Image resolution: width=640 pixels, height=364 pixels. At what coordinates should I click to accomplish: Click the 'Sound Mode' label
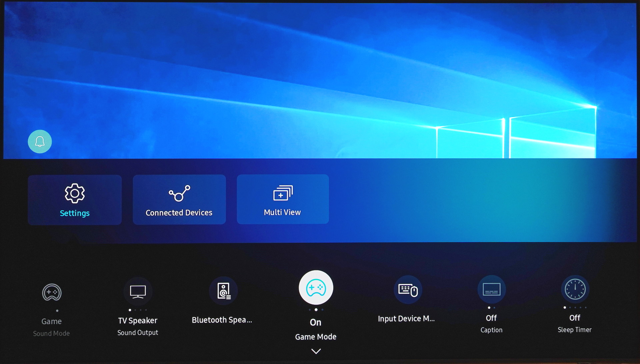click(51, 333)
